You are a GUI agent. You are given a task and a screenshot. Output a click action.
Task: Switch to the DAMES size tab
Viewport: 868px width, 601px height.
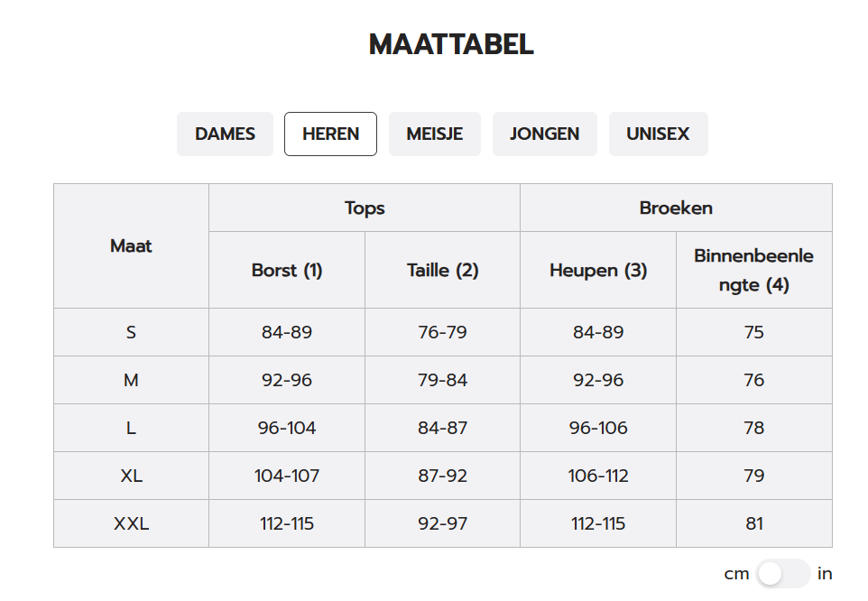[x=225, y=134]
